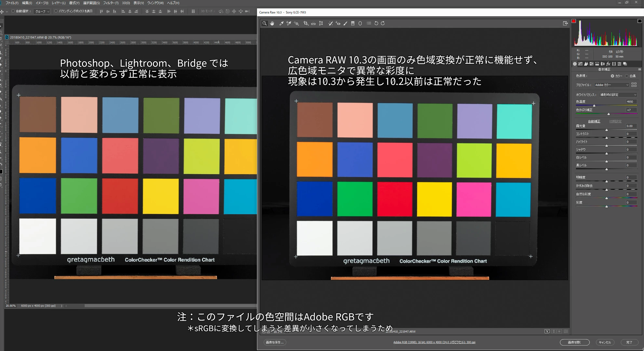Viewport: 644px width, 351px height.
Task: Rotate image counterclockwise in Camera Raw
Action: pos(376,23)
